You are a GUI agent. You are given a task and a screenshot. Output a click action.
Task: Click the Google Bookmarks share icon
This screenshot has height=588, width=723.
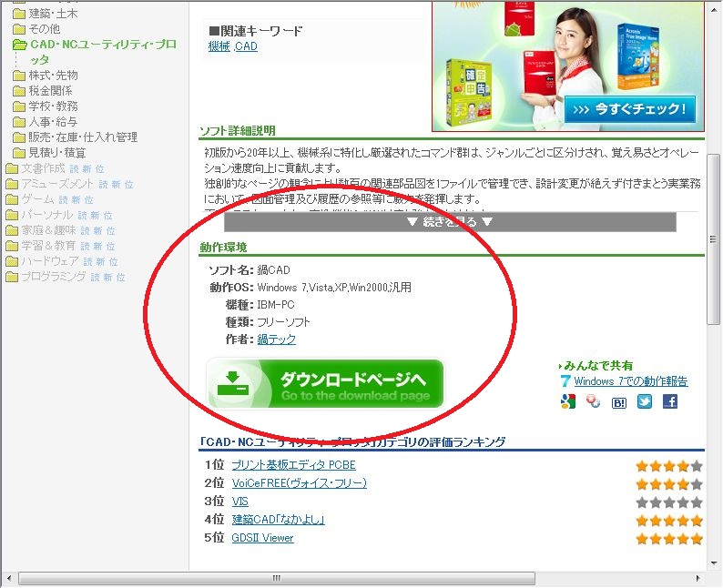pyautogui.click(x=568, y=401)
